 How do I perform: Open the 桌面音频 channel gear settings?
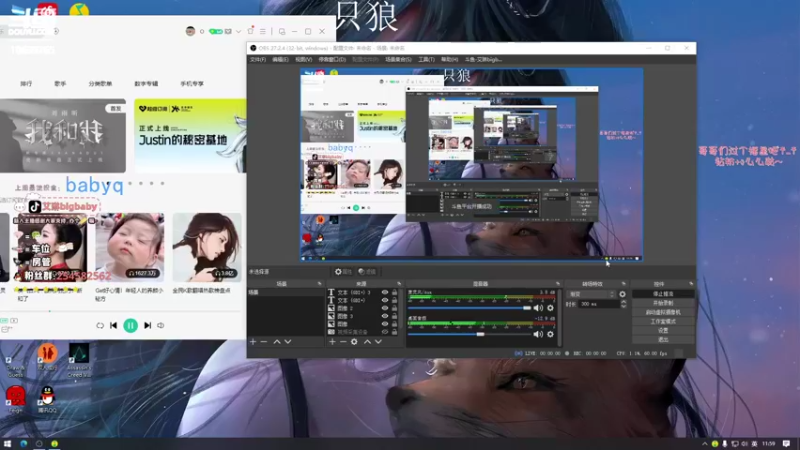point(550,334)
